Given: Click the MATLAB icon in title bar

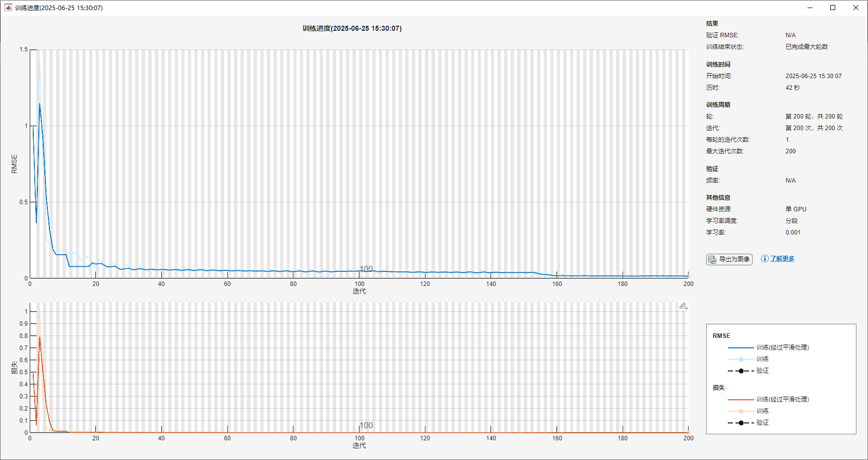Looking at the screenshot, I should (8, 8).
